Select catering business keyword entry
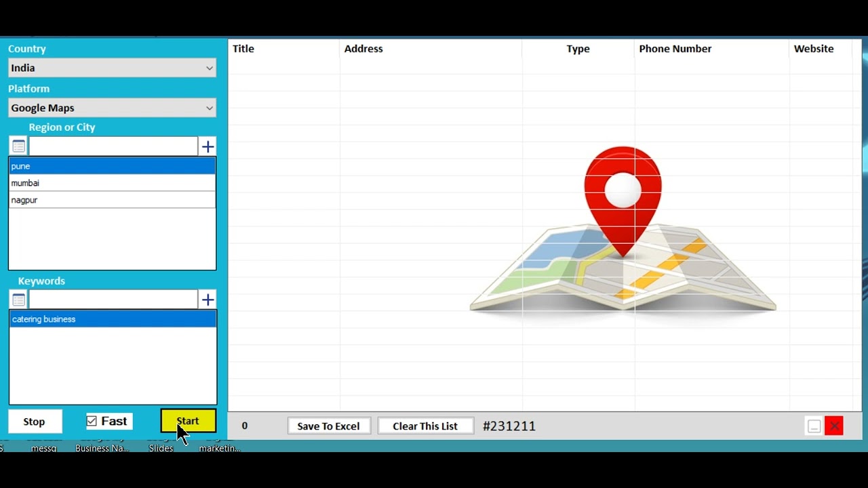The image size is (868, 488). click(x=113, y=319)
